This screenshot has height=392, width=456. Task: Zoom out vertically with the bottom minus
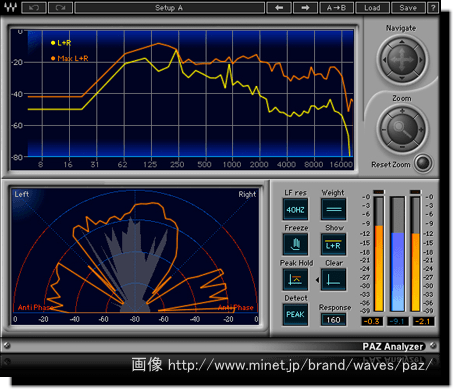(402, 147)
